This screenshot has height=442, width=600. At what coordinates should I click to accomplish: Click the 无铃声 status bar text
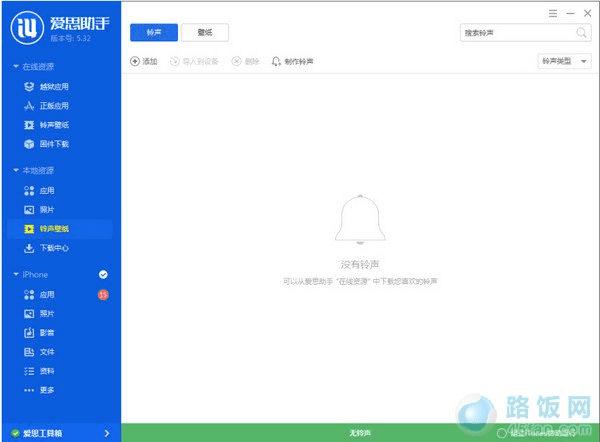click(x=360, y=433)
